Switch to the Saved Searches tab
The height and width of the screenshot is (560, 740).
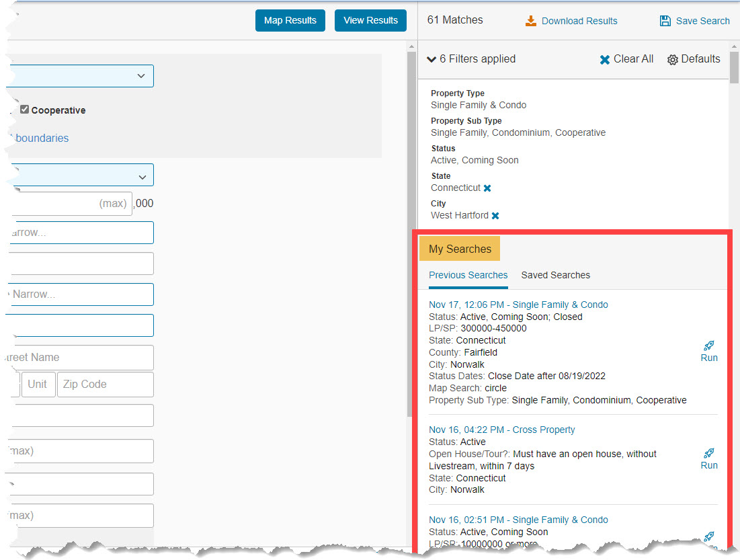555,275
